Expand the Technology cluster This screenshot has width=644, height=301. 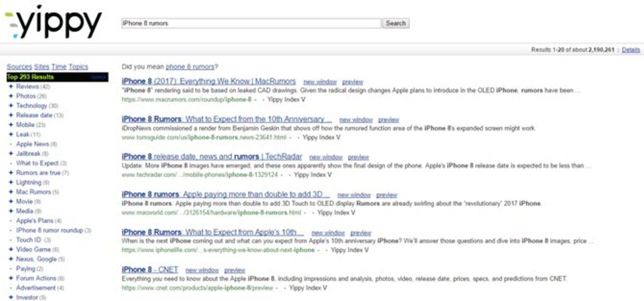[10, 106]
